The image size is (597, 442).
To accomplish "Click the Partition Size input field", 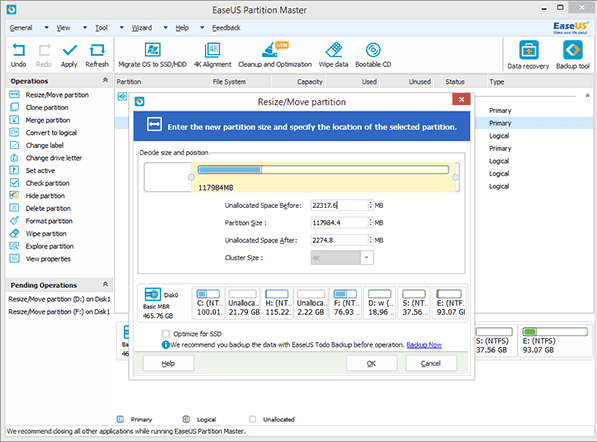I will coord(339,223).
